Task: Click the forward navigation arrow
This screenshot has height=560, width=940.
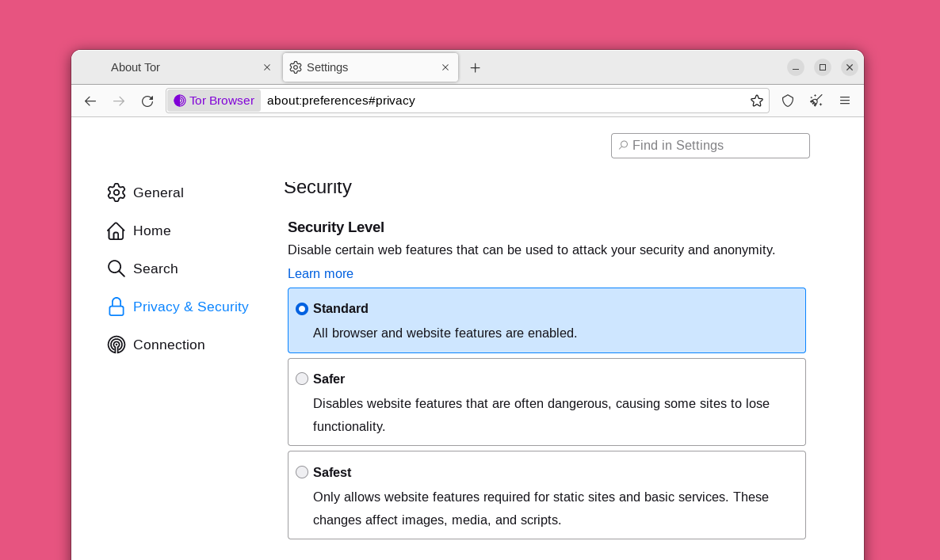Action: point(119,101)
